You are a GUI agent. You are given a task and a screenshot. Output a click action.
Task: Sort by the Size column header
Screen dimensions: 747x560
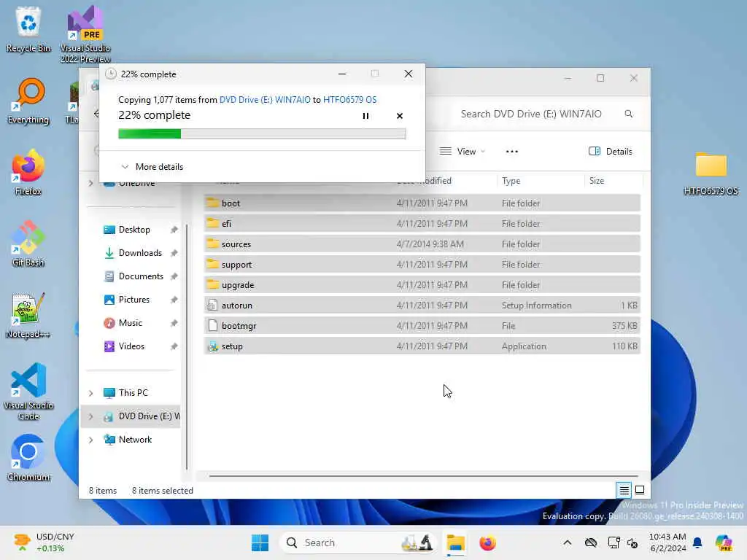[613, 181]
